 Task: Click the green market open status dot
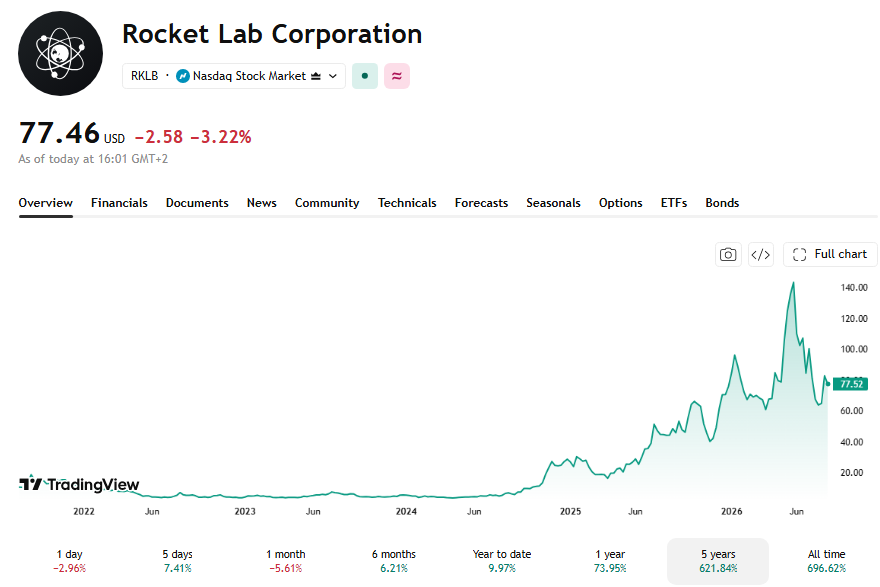(x=365, y=76)
